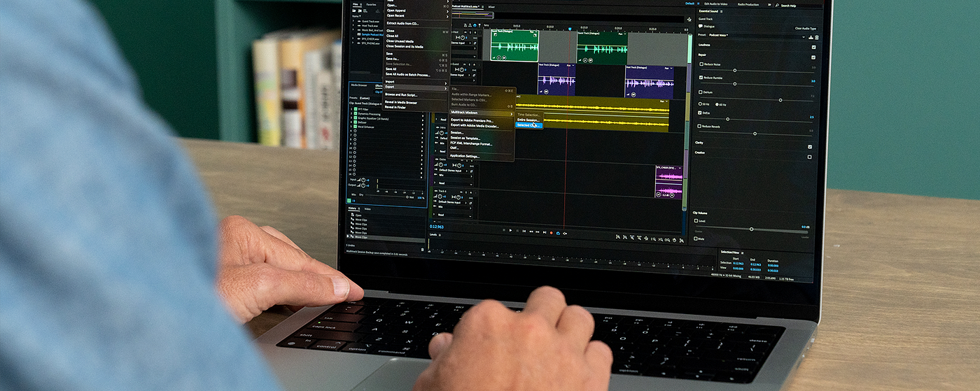Open the Favorites tab in Files panel
The image size is (980, 391).
pos(371,4)
